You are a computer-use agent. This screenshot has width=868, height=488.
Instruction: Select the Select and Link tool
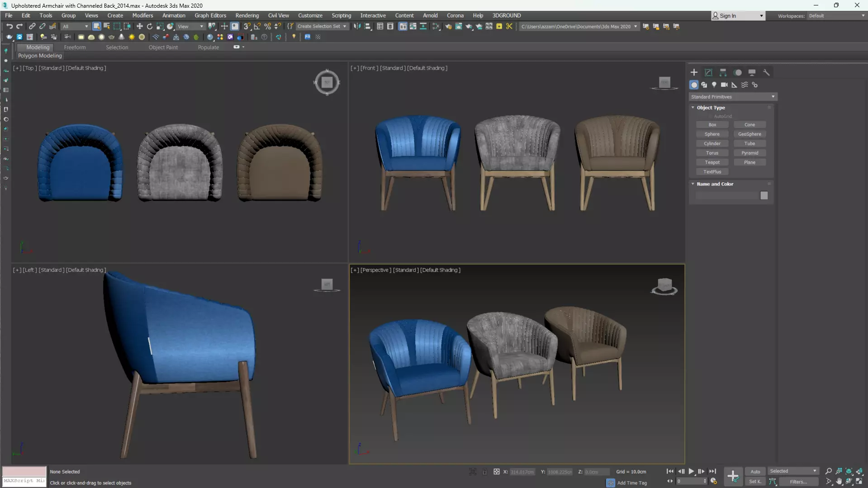click(32, 26)
